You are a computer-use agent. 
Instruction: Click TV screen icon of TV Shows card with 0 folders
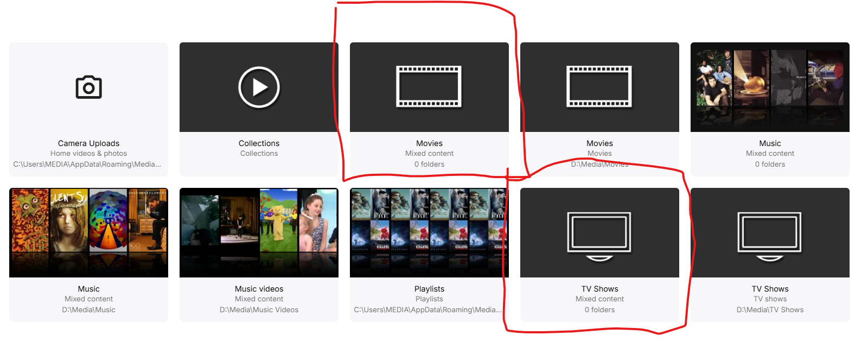click(599, 236)
